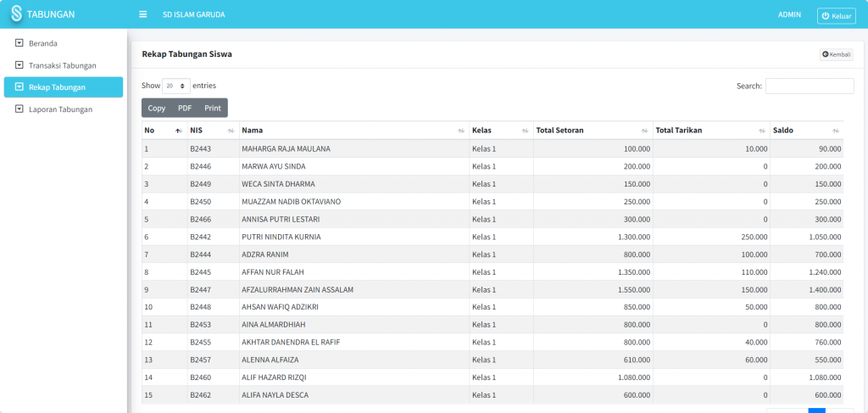The height and width of the screenshot is (413, 868).
Task: Click NIS cell B2444
Action: point(200,254)
